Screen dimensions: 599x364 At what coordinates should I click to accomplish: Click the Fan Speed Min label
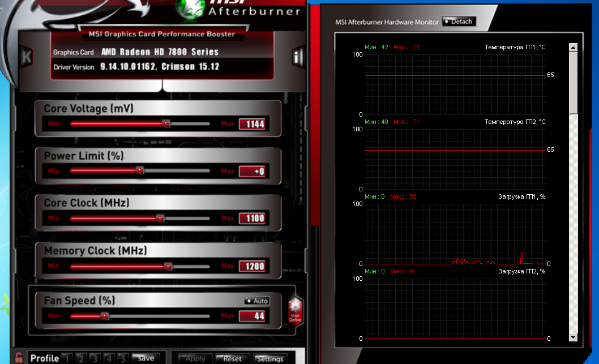(x=53, y=316)
